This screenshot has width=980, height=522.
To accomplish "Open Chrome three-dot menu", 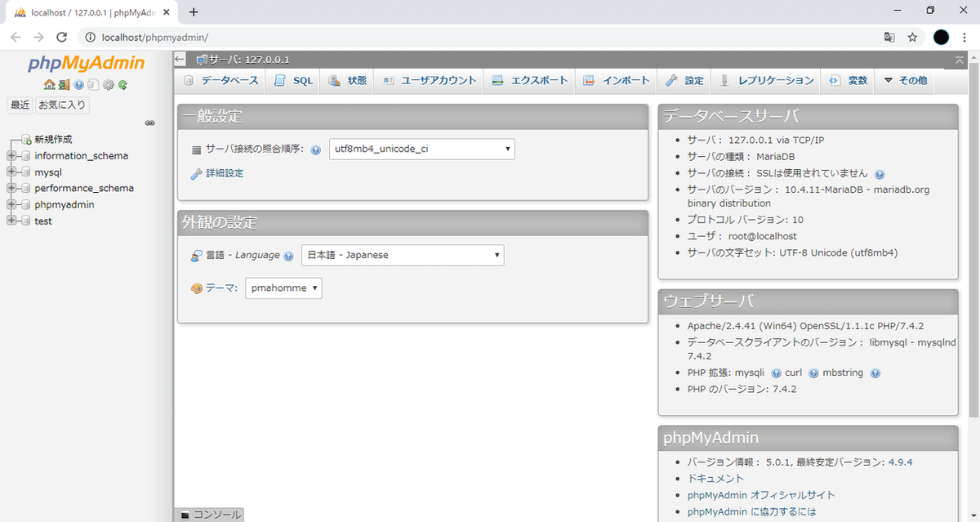I will [x=964, y=38].
